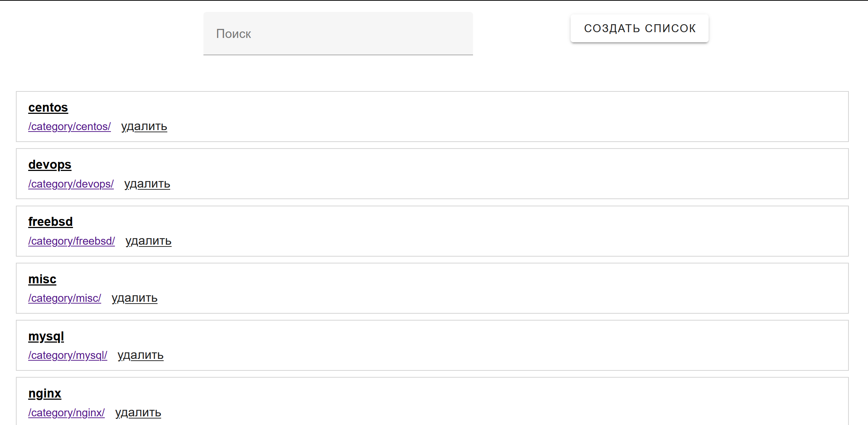Follow the /category/devops/ link
The width and height of the screenshot is (868, 425).
(x=71, y=184)
